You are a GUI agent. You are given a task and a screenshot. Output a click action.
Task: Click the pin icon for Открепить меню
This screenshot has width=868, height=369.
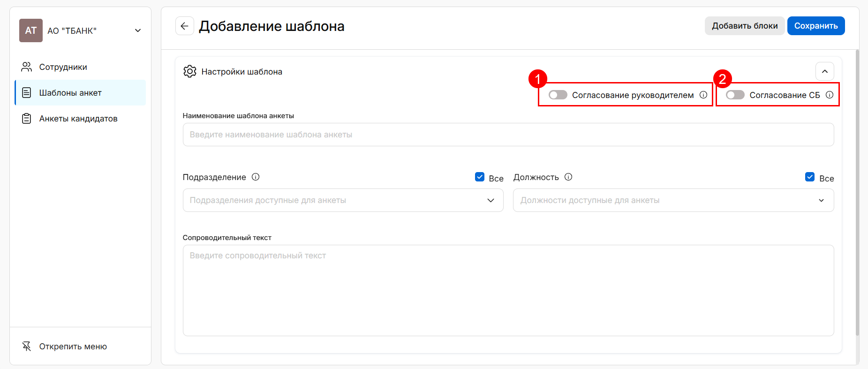pyautogui.click(x=27, y=346)
